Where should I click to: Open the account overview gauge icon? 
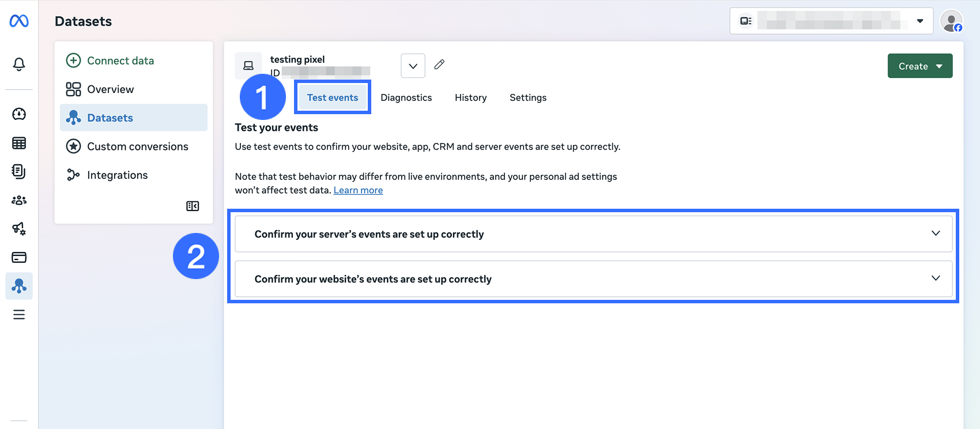pyautogui.click(x=19, y=114)
